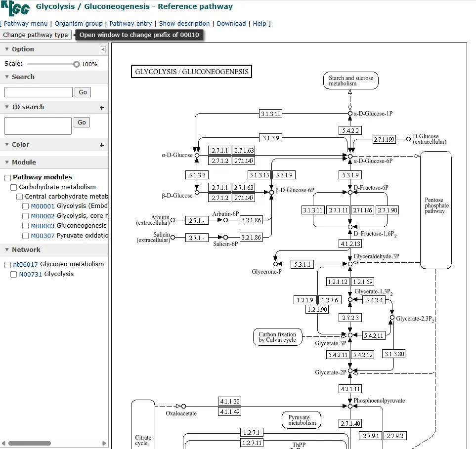
Task: Collapse the Option section
Action: tap(7, 49)
